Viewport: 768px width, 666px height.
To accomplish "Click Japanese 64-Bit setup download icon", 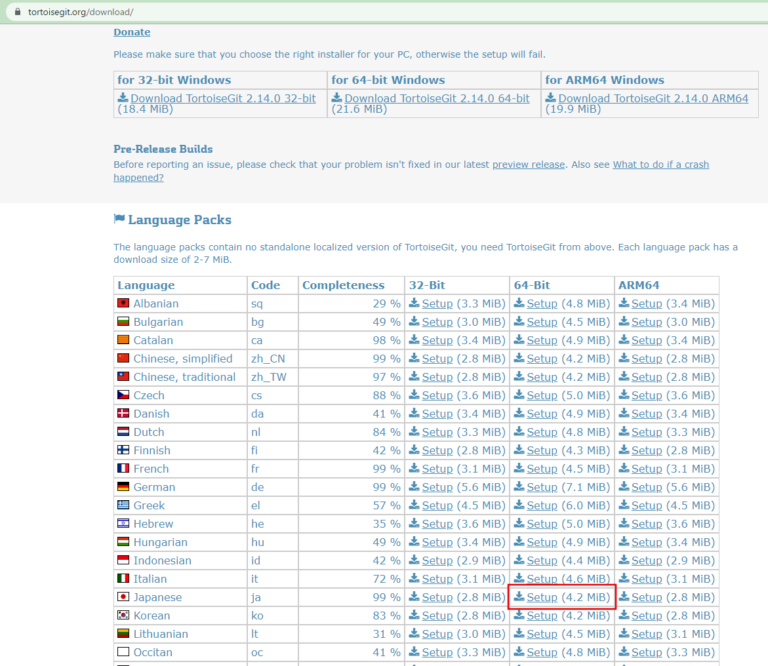I will 519,597.
